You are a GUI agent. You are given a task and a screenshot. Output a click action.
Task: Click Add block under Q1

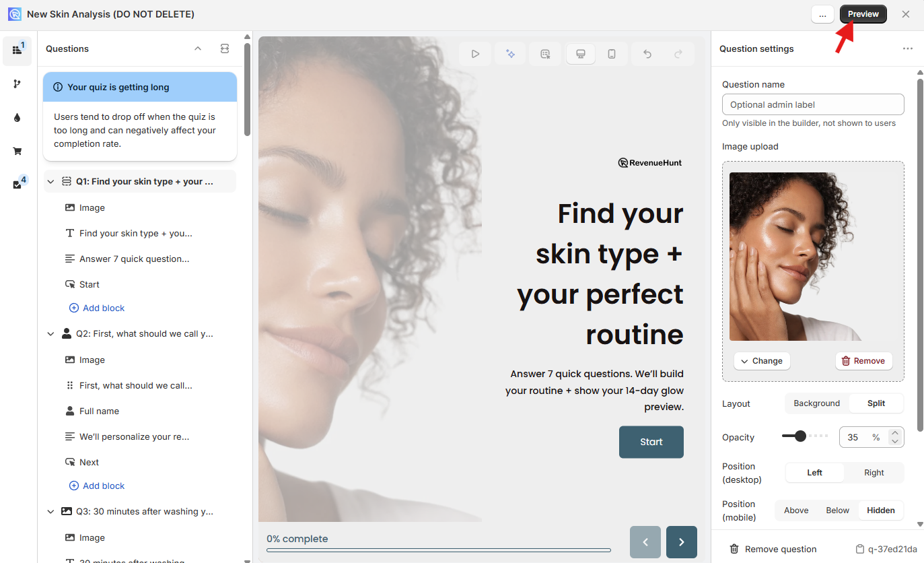click(x=97, y=308)
